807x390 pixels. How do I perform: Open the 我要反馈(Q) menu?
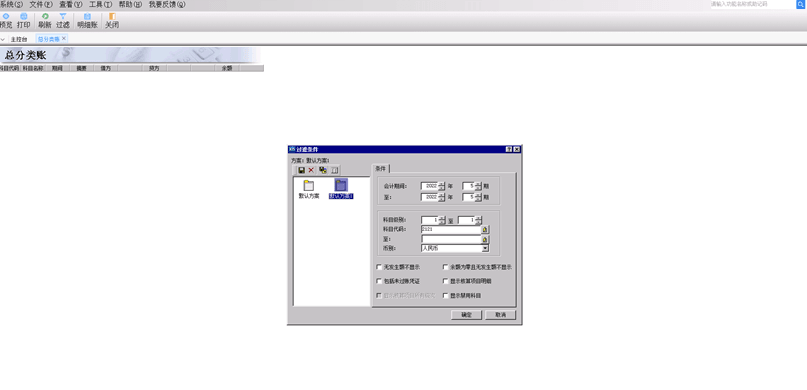(x=167, y=5)
